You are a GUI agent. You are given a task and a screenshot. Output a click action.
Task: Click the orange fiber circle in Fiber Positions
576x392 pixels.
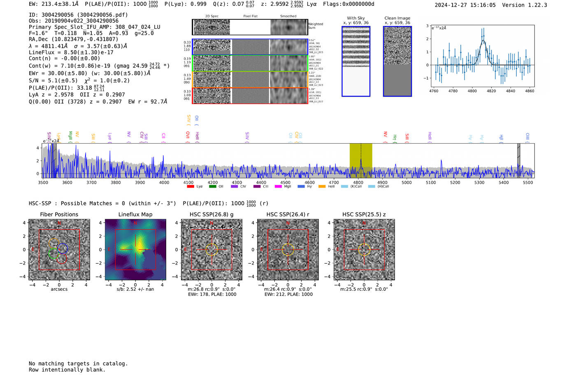(x=54, y=244)
